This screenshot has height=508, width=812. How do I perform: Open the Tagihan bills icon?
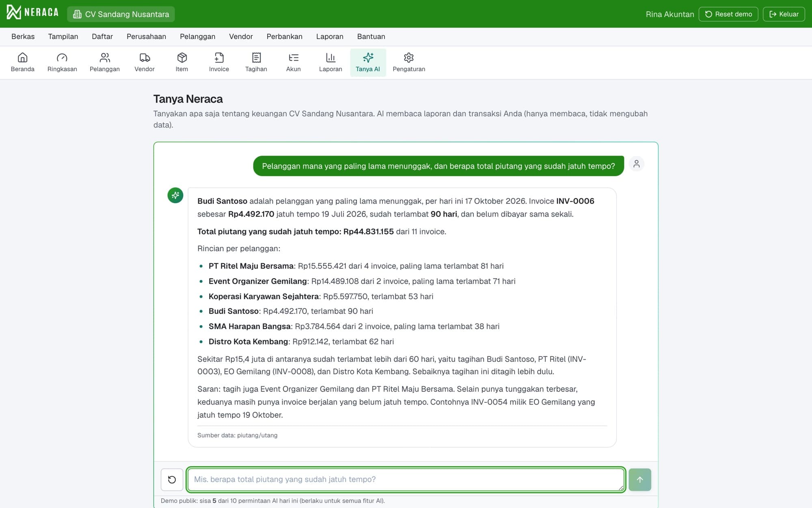pyautogui.click(x=256, y=63)
